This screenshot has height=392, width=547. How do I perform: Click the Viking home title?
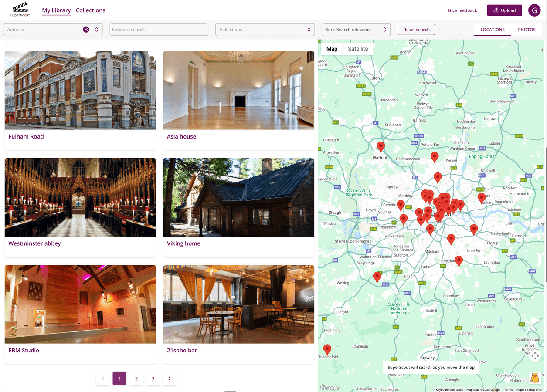click(183, 243)
